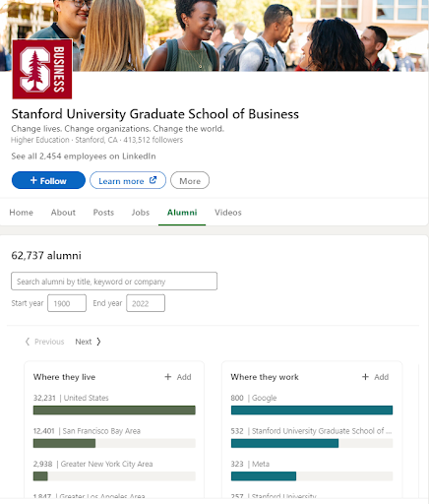Click '532 | Stanford University Graduate School of...'
Screen dimensions: 429x504
(x=311, y=431)
